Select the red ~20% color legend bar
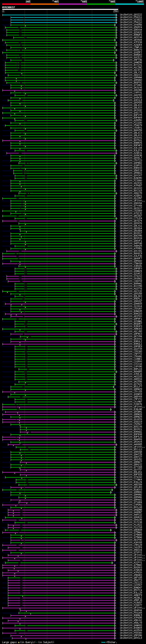 tap(16, 4)
